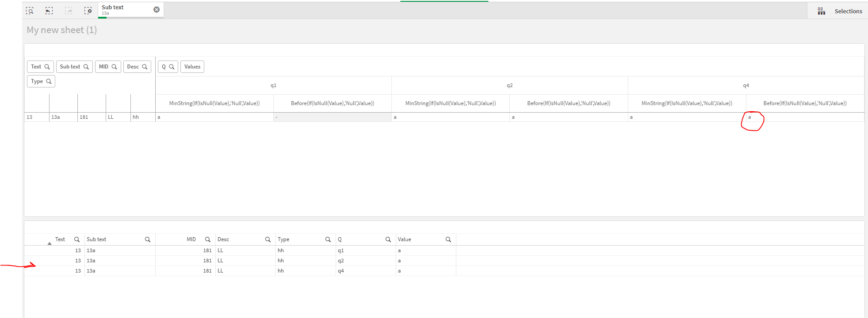Search the Desc pivot field
Image resolution: width=868 pixels, height=318 pixels.
(145, 67)
